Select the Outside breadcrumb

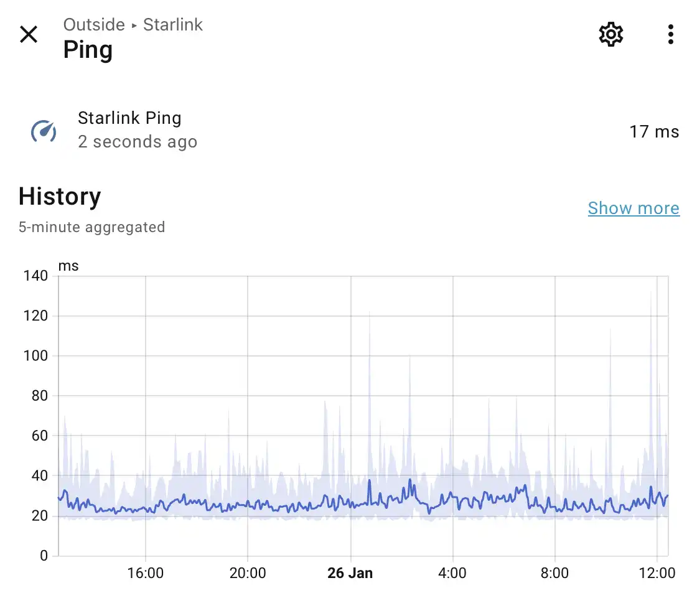click(94, 25)
